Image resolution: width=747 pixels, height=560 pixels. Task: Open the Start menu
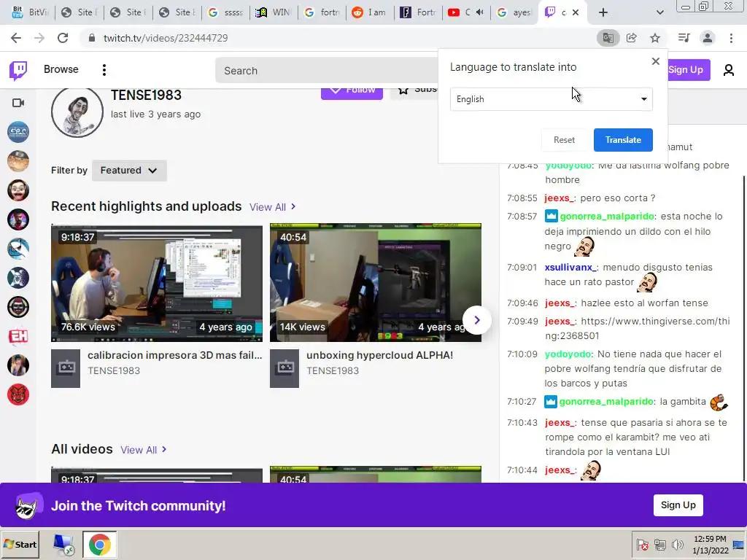(20, 545)
